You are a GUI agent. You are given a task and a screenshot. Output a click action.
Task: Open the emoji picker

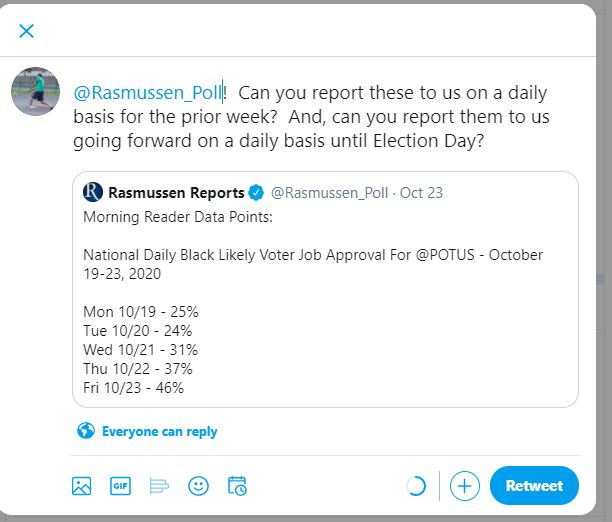pos(198,486)
